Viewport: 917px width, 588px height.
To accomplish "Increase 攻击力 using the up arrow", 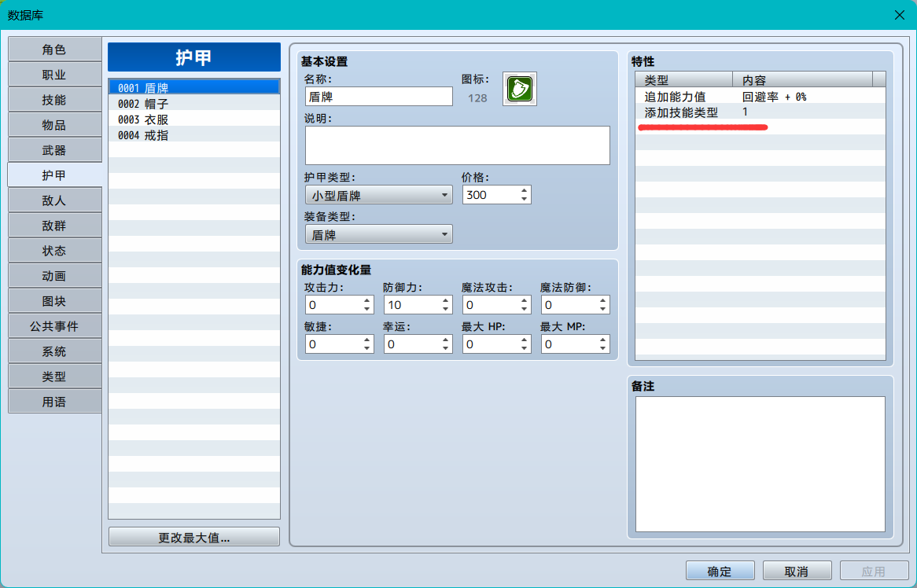I will 366,300.
